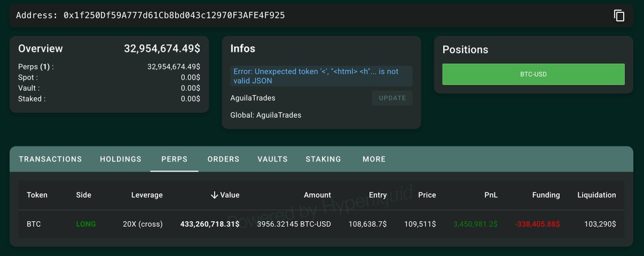Select the BTC row token cell
The image size is (644, 256).
33,224
